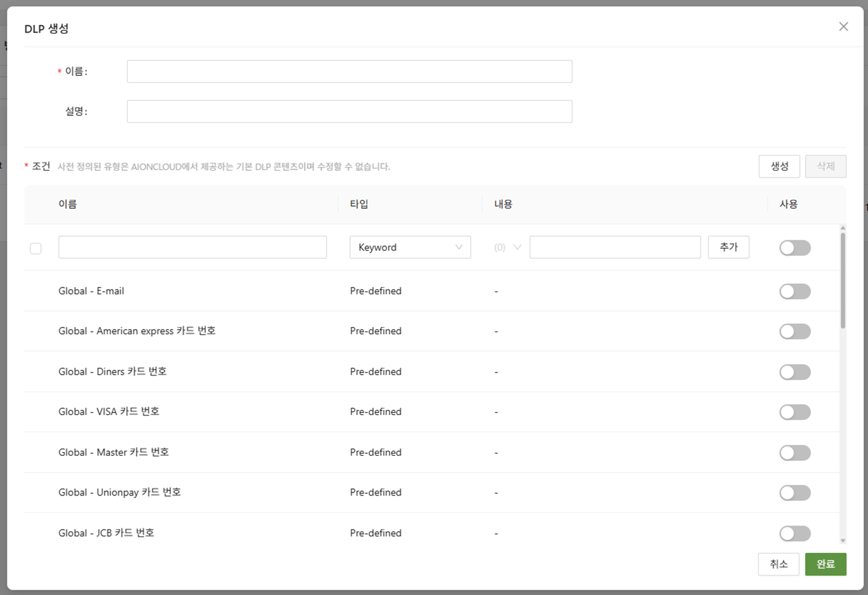Image resolution: width=868 pixels, height=595 pixels.
Task: Enable the Global - E-mail toggle
Action: click(x=795, y=291)
